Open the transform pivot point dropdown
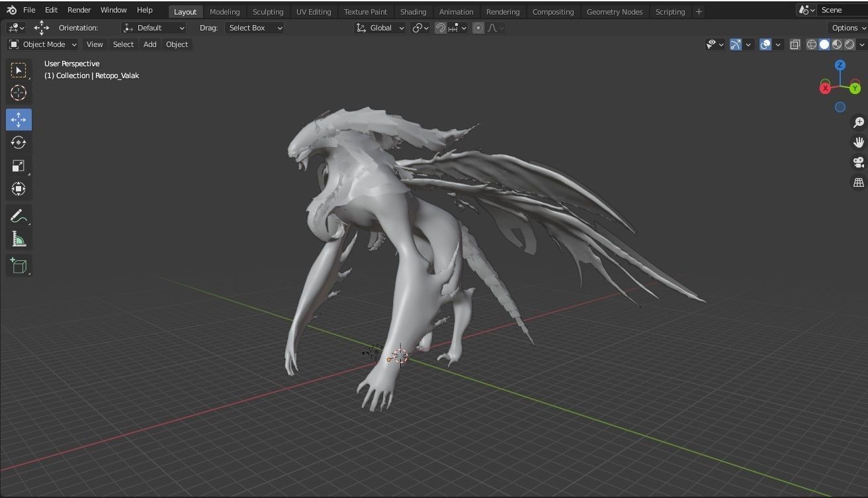Viewport: 868px width, 498px height. tap(420, 28)
